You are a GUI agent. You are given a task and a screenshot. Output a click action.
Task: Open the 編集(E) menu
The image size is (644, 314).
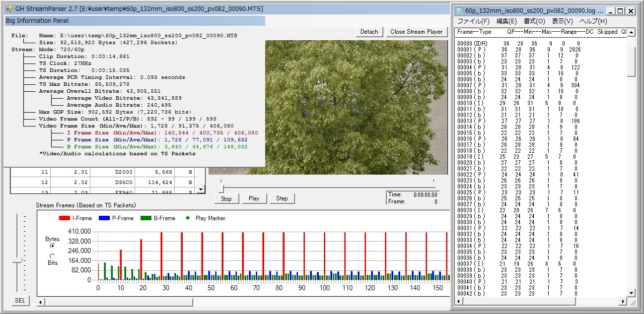click(506, 21)
